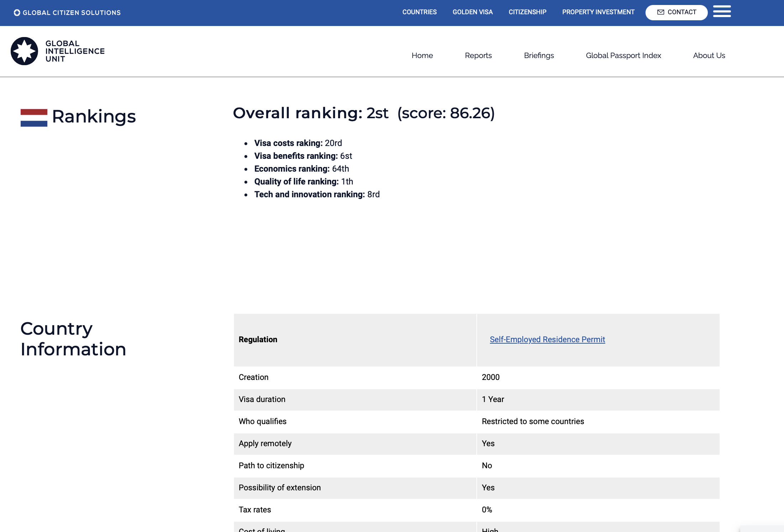This screenshot has width=784, height=532.
Task: Open the Countries menu item
Action: point(419,12)
